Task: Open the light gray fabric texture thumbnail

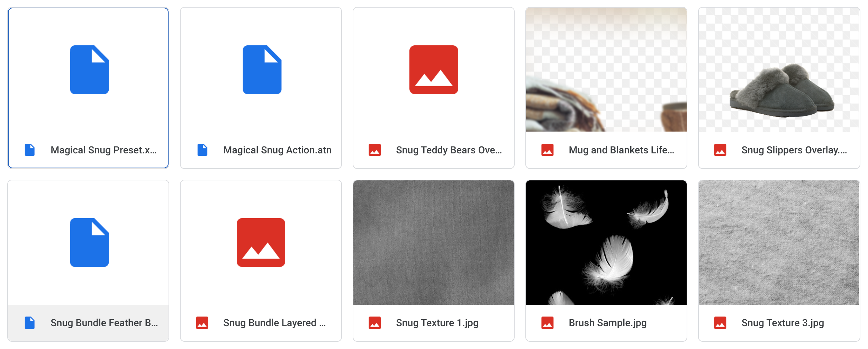Action: point(779,242)
